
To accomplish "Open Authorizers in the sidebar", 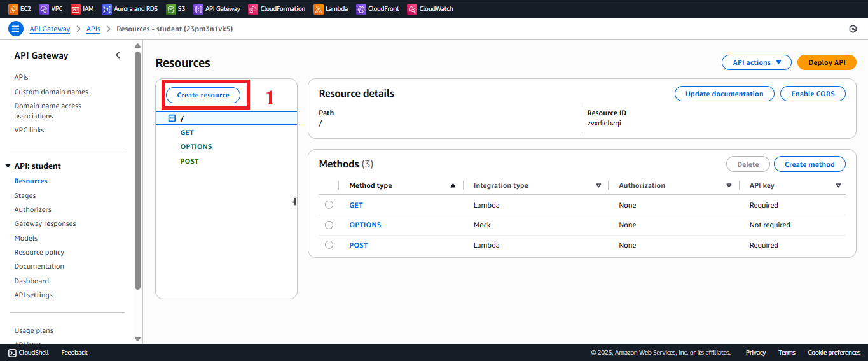I will (33, 209).
